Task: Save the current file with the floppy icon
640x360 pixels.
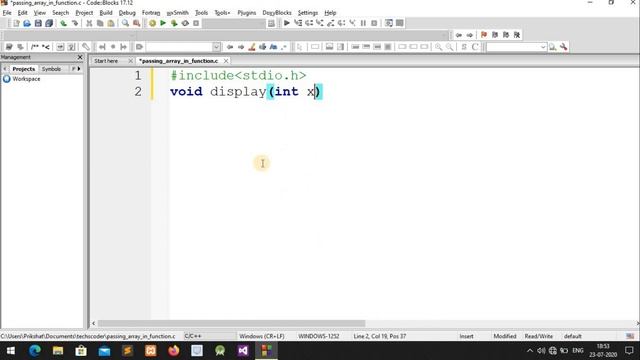Action: [x=38, y=23]
